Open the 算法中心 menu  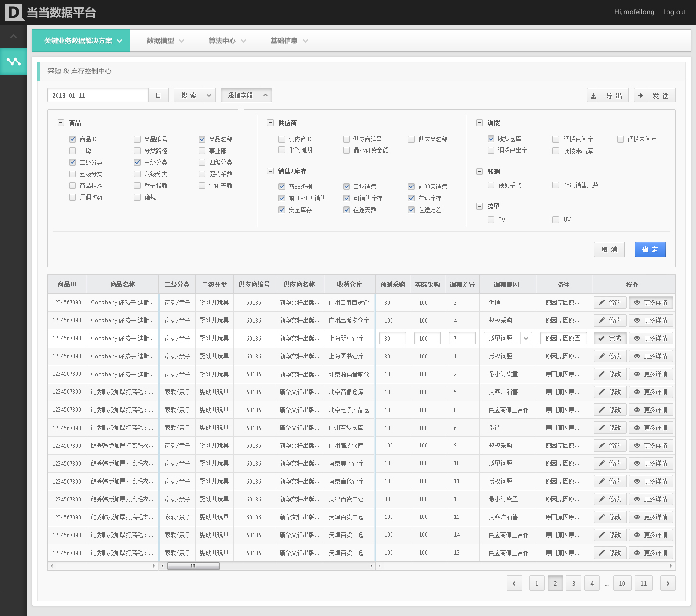pyautogui.click(x=227, y=41)
